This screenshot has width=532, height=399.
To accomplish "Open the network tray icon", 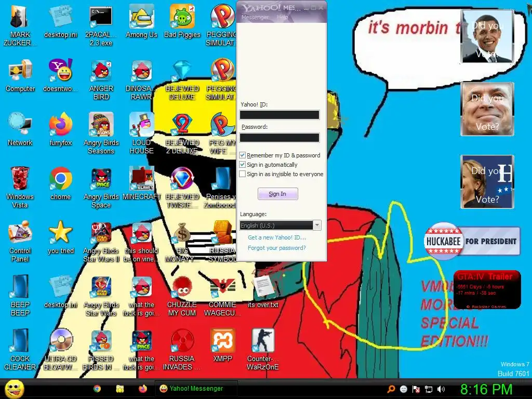I will pyautogui.click(x=429, y=389).
